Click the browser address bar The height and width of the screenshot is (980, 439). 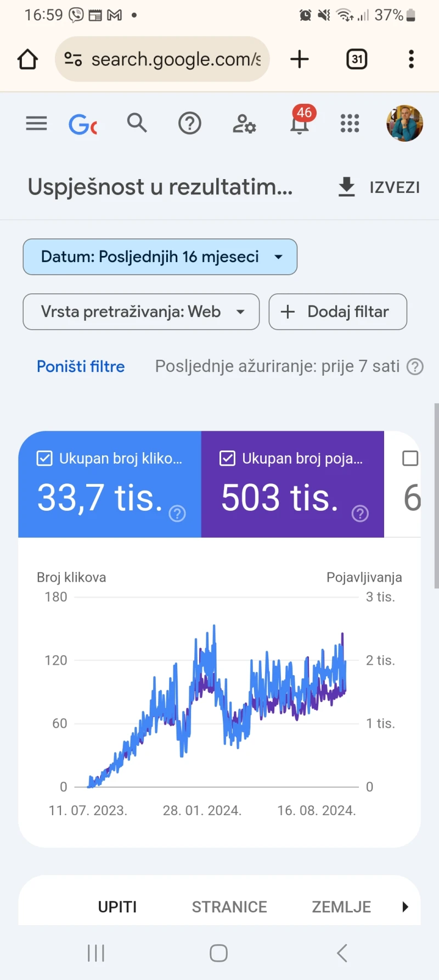[162, 59]
